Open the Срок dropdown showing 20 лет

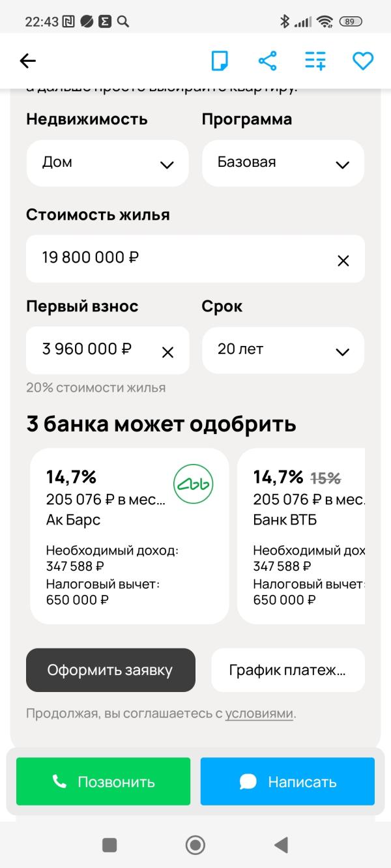(283, 351)
